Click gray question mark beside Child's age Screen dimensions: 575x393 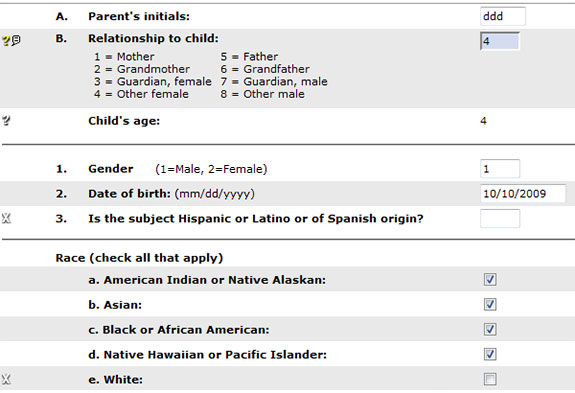click(6, 121)
